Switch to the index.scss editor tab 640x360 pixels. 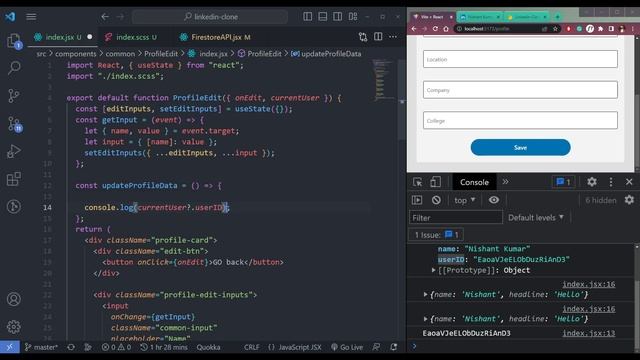point(131,37)
